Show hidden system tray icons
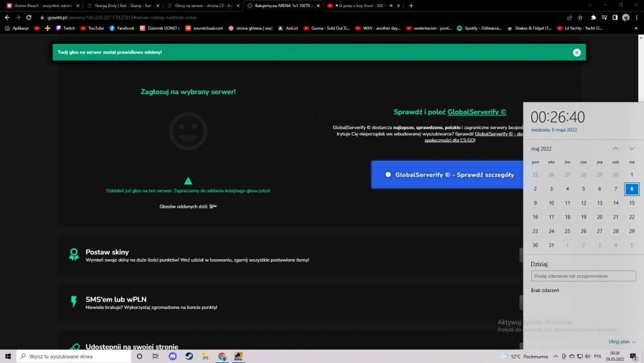 [x=555, y=357]
